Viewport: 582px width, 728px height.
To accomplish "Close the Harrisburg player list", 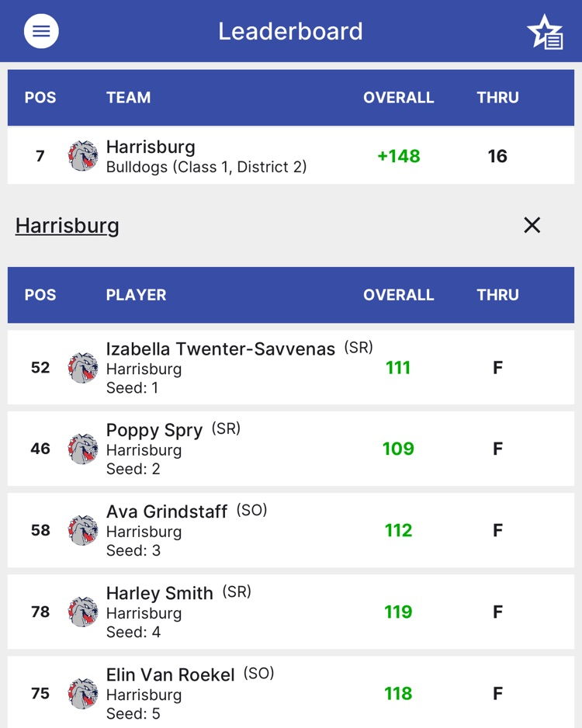I will tap(532, 225).
